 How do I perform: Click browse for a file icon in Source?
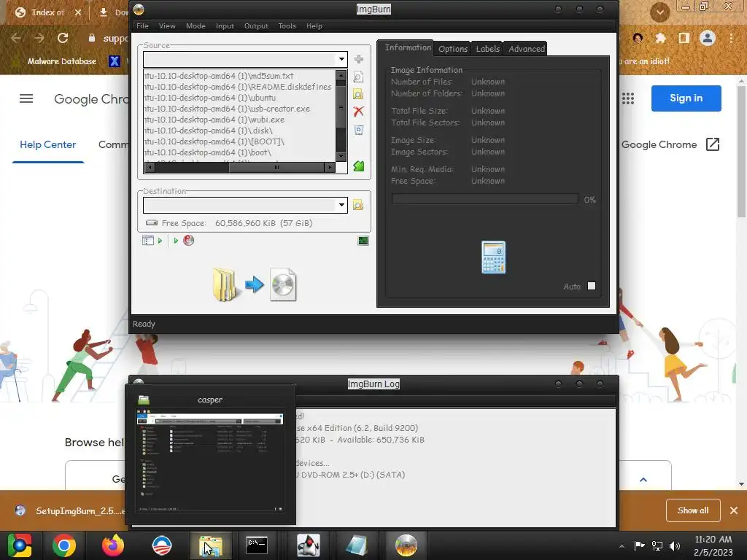pyautogui.click(x=359, y=77)
